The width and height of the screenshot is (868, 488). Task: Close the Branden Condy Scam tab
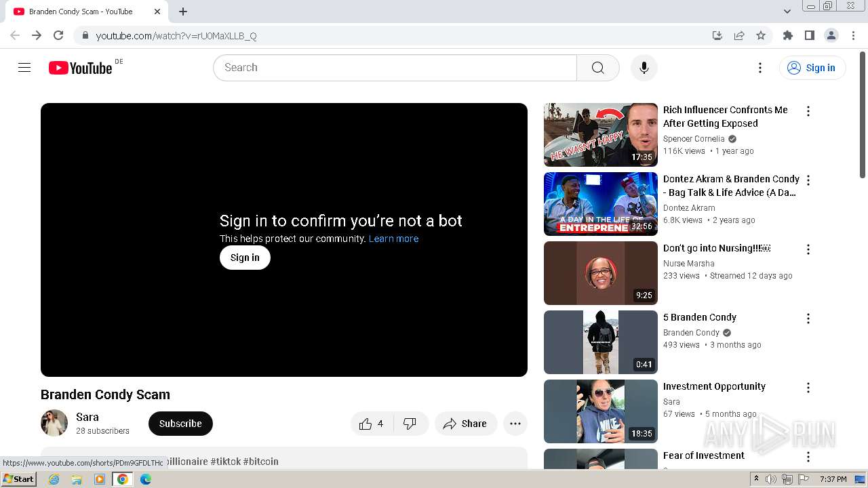tap(157, 12)
